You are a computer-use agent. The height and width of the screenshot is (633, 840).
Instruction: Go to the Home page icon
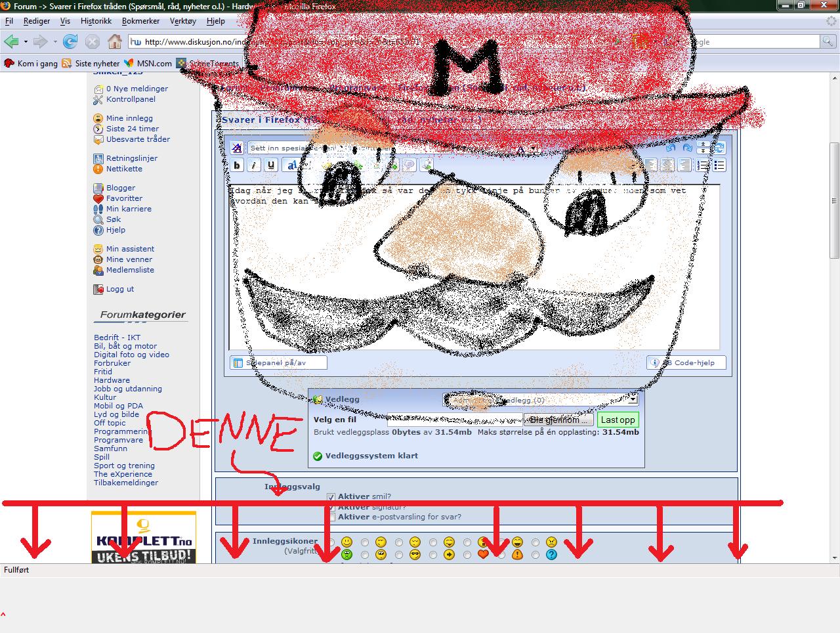pos(115,42)
